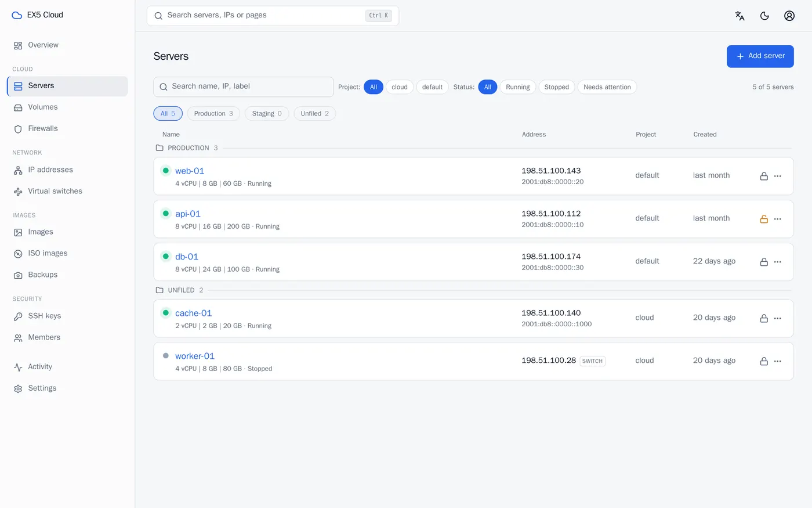The image size is (812, 508).
Task: Open Firewalls in the sidebar
Action: (x=67, y=129)
